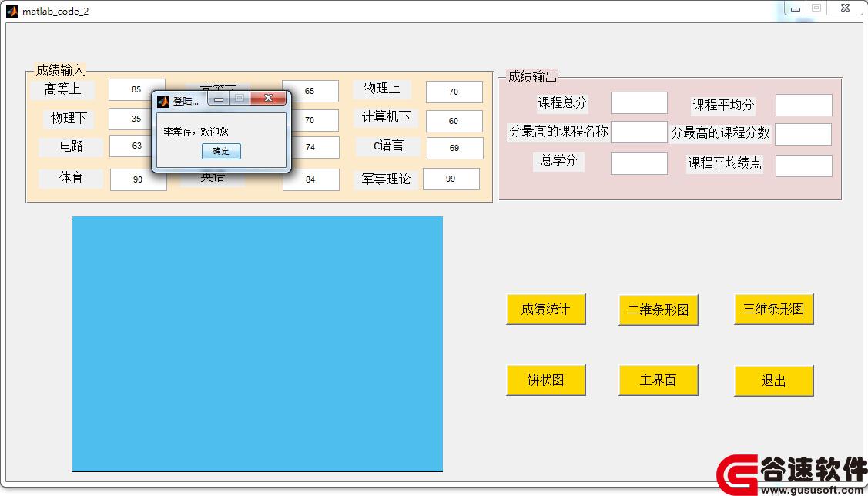The width and height of the screenshot is (868, 496).
Task: Click the 总学分 label
Action: (x=558, y=161)
